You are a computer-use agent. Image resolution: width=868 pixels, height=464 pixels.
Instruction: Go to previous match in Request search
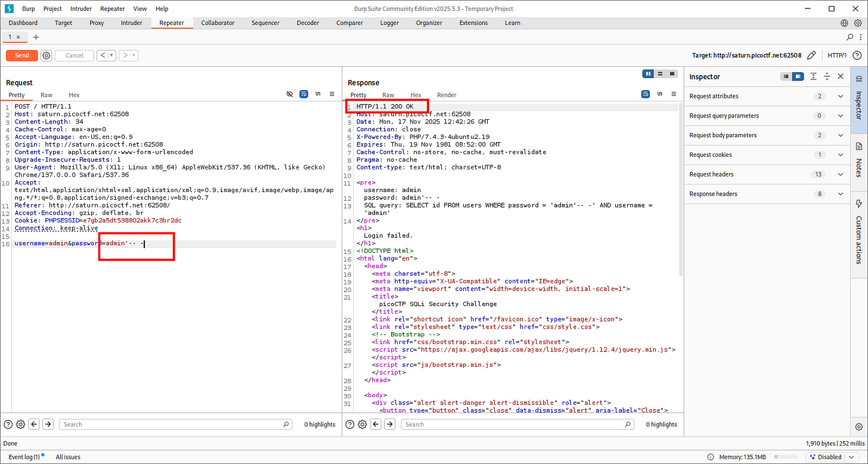click(x=35, y=424)
